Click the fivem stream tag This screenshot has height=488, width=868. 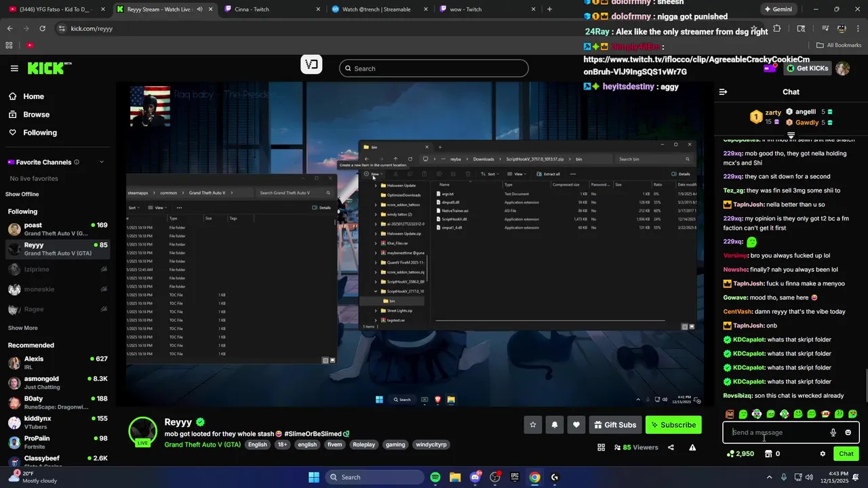click(334, 445)
